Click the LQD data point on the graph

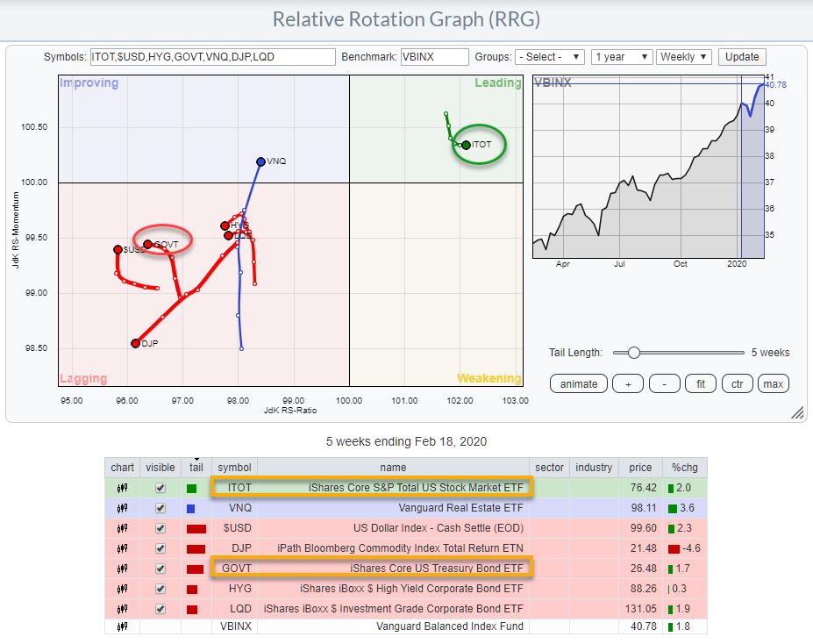[x=228, y=235]
